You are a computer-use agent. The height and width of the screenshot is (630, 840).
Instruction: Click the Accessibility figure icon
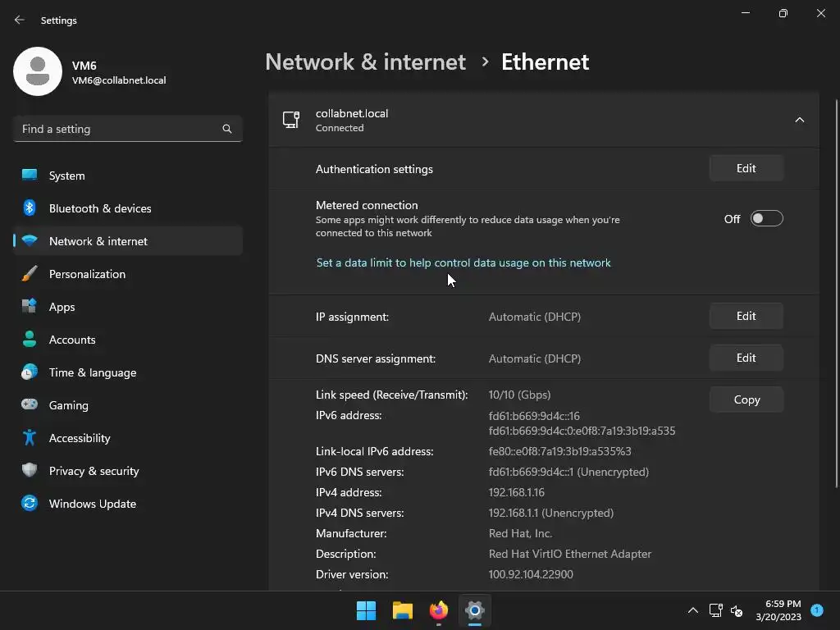click(x=30, y=438)
